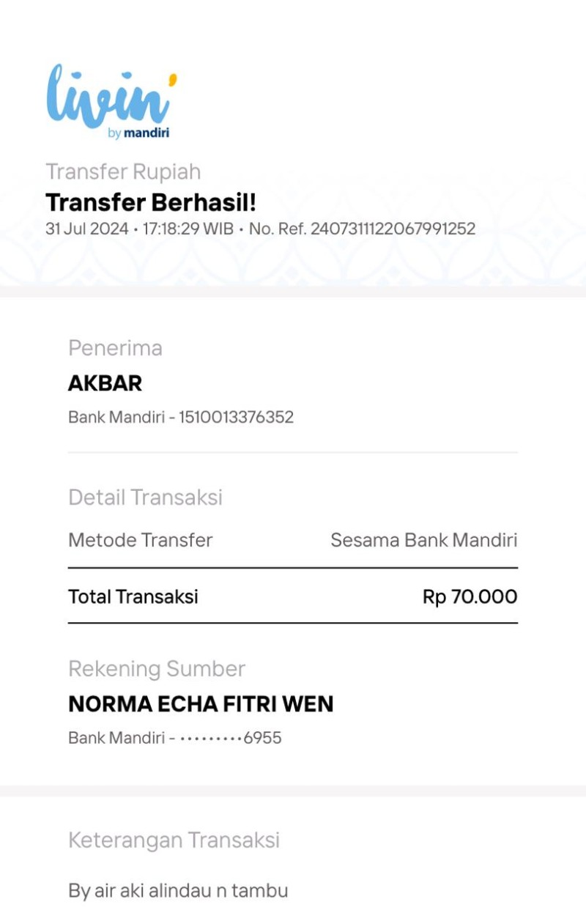Click the Transfer Berhasil! heading
This screenshot has height=924, width=586.
[x=151, y=202]
